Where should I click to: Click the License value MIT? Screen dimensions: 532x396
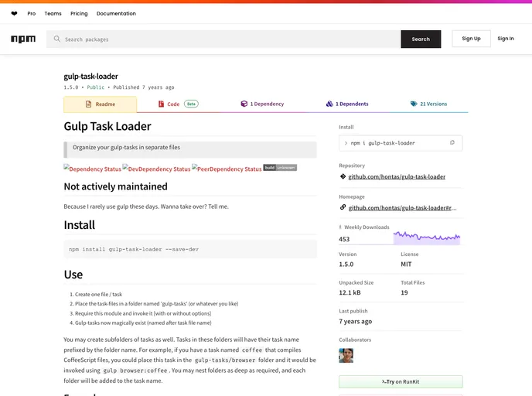pyautogui.click(x=406, y=264)
